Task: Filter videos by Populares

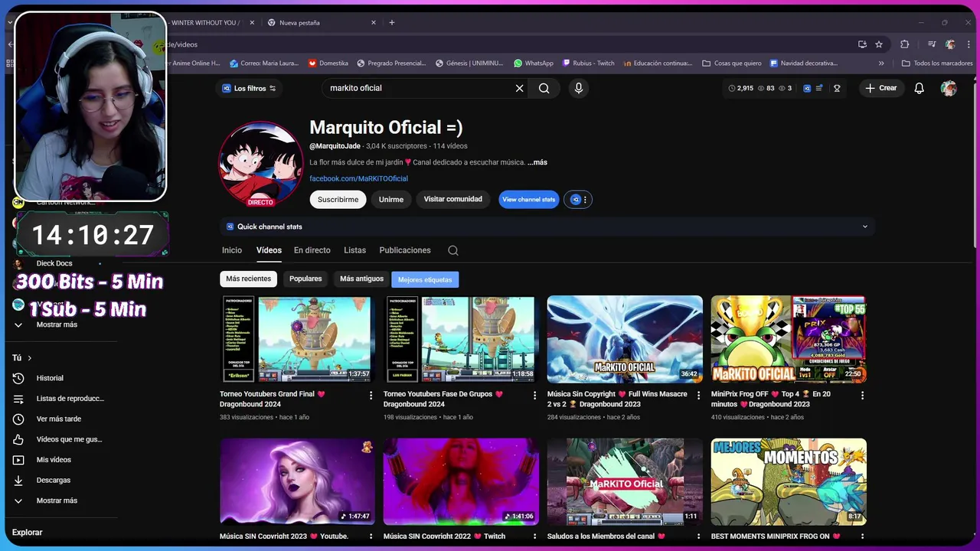Action: 305,279
